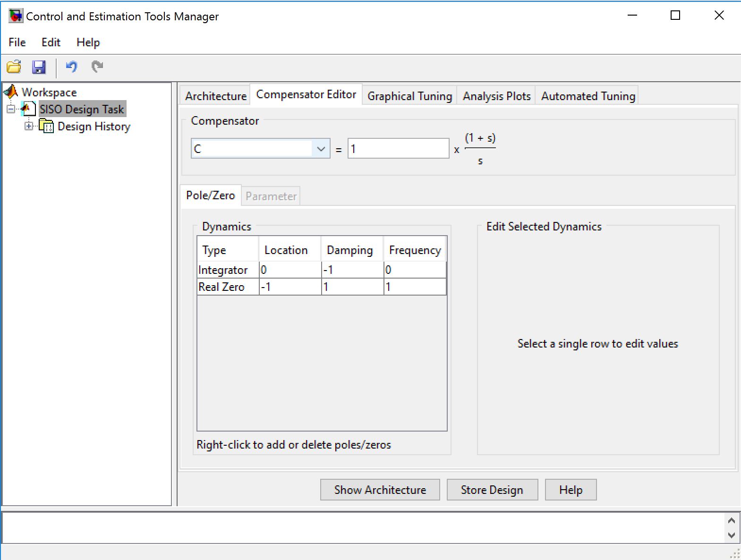Click the Design History folder icon

click(46, 127)
